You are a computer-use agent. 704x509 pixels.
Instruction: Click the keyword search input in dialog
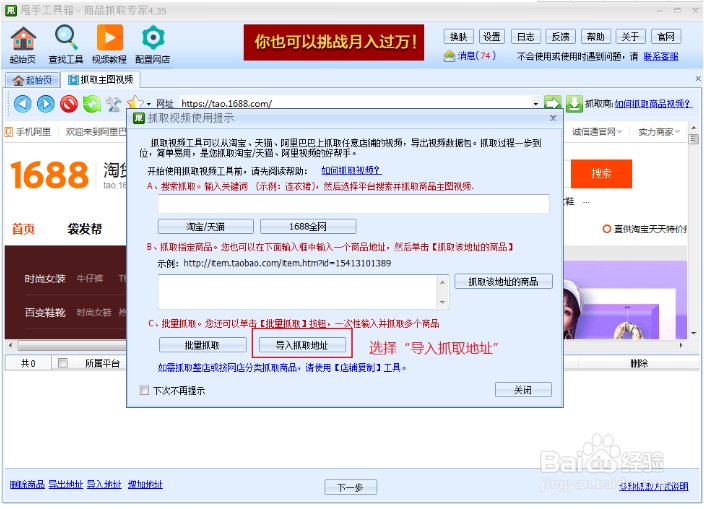click(x=353, y=204)
